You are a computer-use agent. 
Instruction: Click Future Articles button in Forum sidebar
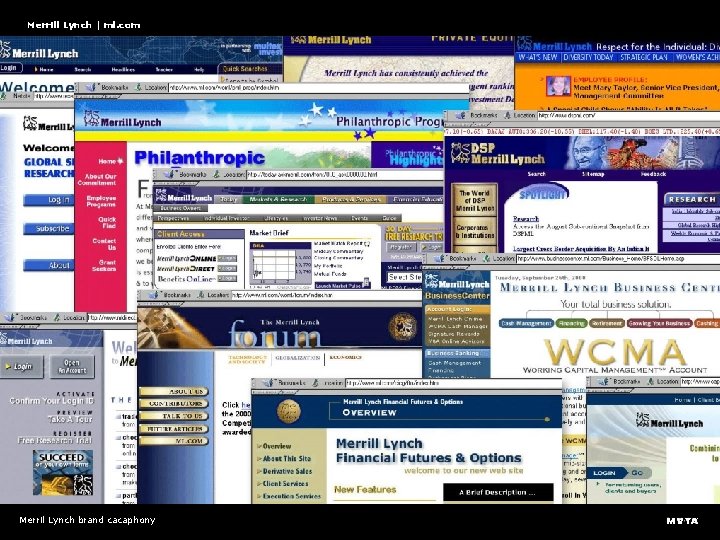click(174, 428)
